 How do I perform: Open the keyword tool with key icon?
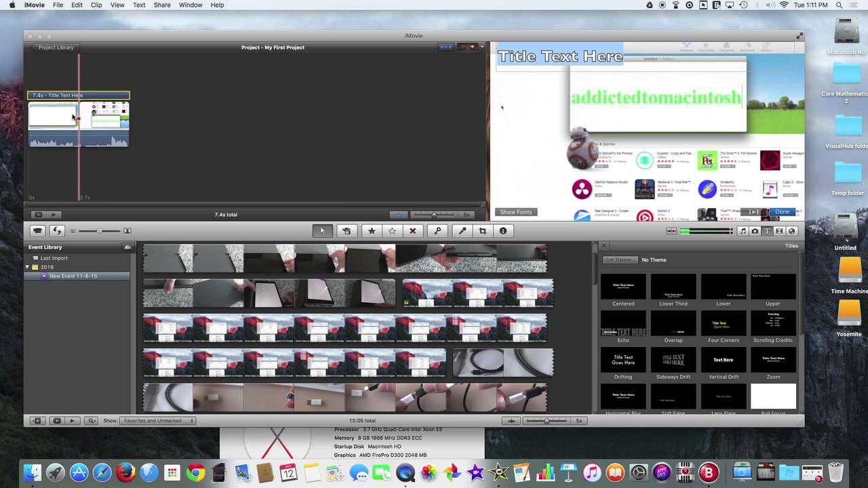coord(437,231)
